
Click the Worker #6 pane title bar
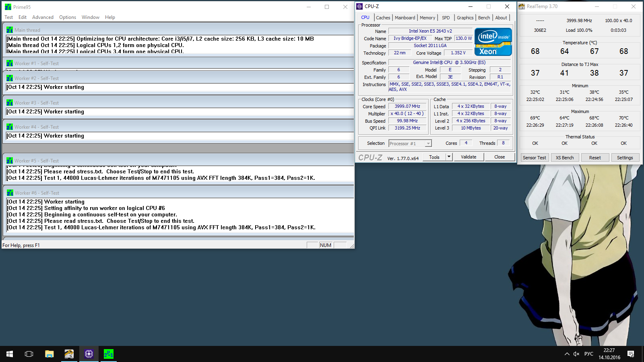pyautogui.click(x=179, y=193)
